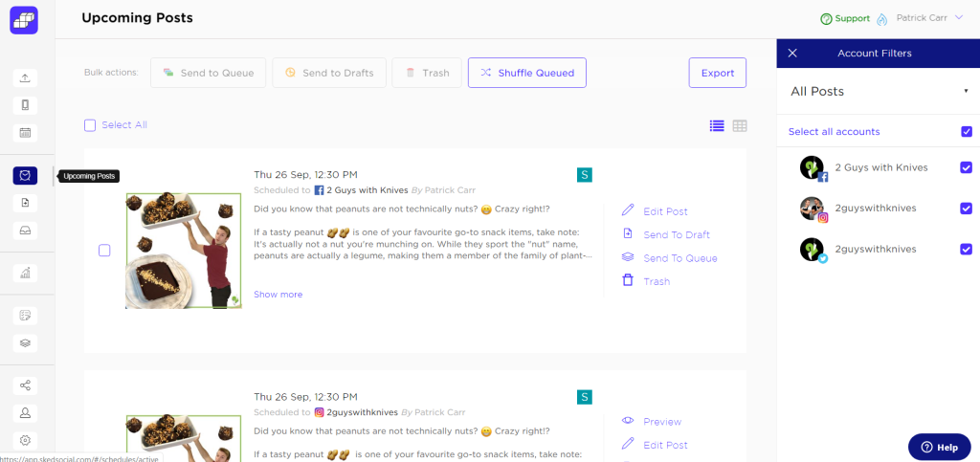Close the Account Filters panel
This screenshot has width=980, height=462.
point(792,54)
